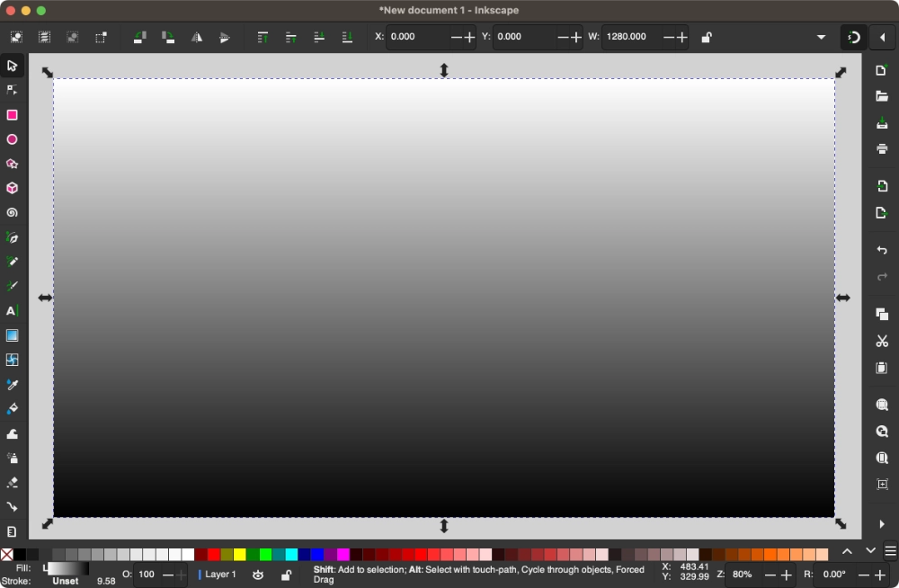
Task: Open the Layer 1 selector
Action: [218, 575]
